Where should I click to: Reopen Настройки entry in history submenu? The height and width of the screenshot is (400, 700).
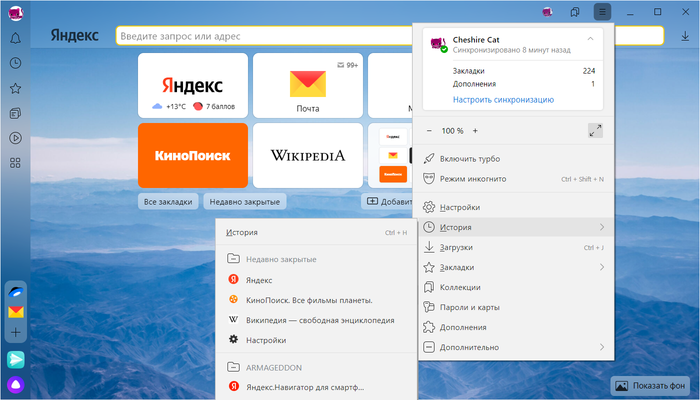[x=317, y=340]
